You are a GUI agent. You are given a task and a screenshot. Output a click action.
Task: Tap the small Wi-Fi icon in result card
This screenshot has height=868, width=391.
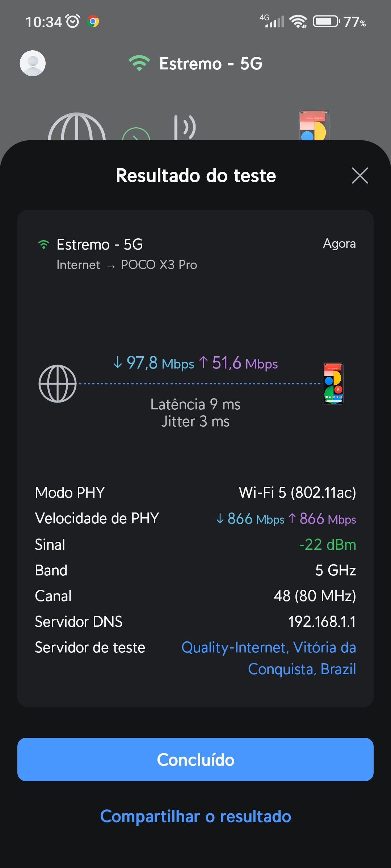click(x=43, y=245)
